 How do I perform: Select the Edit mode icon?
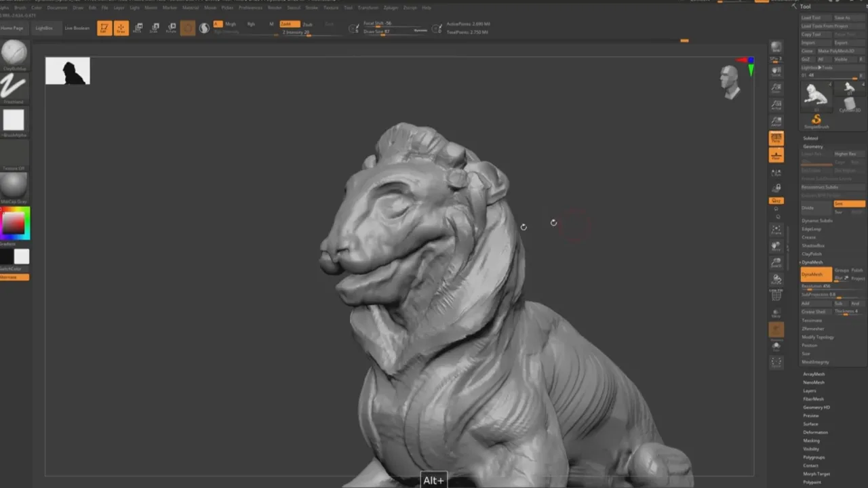click(x=104, y=28)
